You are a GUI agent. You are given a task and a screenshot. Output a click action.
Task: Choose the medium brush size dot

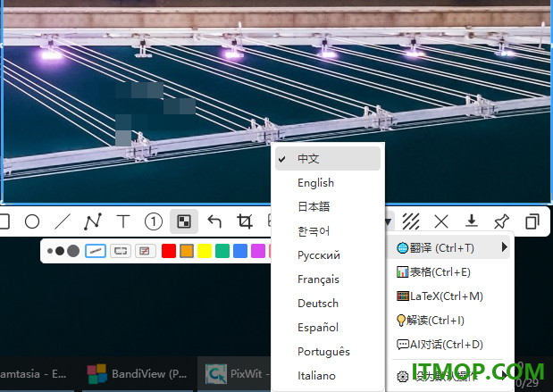tap(60, 251)
